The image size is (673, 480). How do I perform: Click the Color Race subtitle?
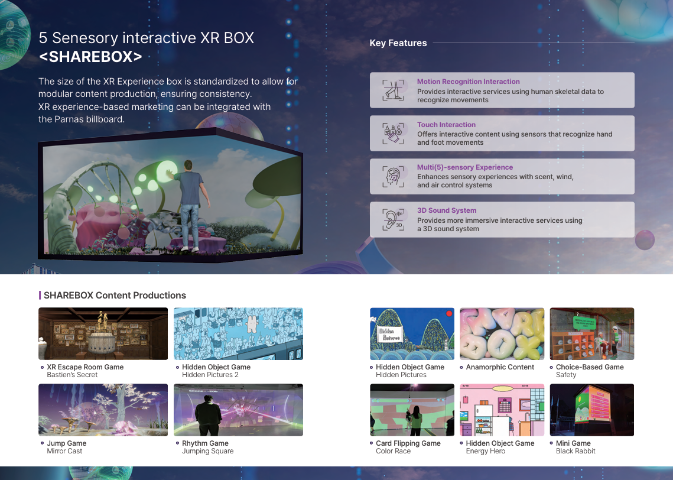click(393, 451)
